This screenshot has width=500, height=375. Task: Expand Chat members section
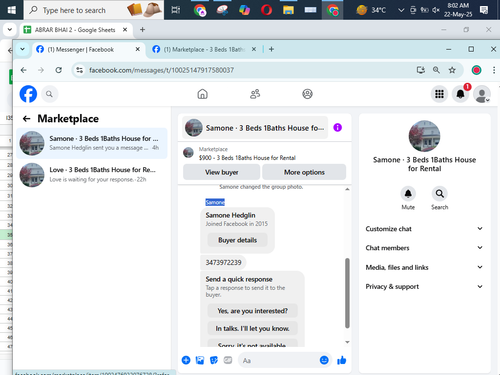[424, 248]
